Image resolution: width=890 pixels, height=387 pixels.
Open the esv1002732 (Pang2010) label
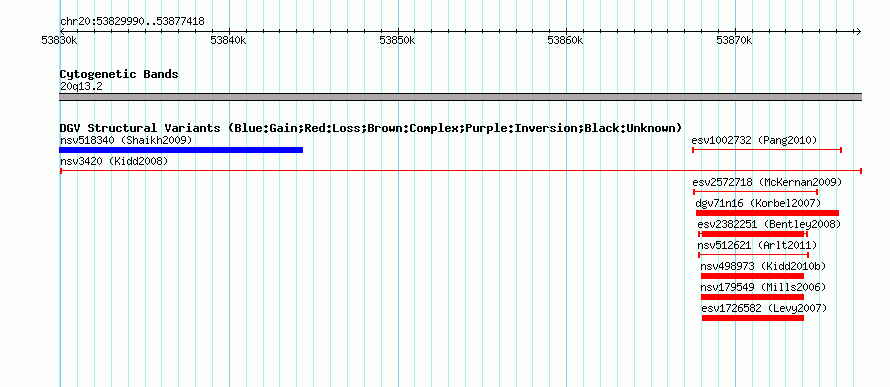click(754, 140)
